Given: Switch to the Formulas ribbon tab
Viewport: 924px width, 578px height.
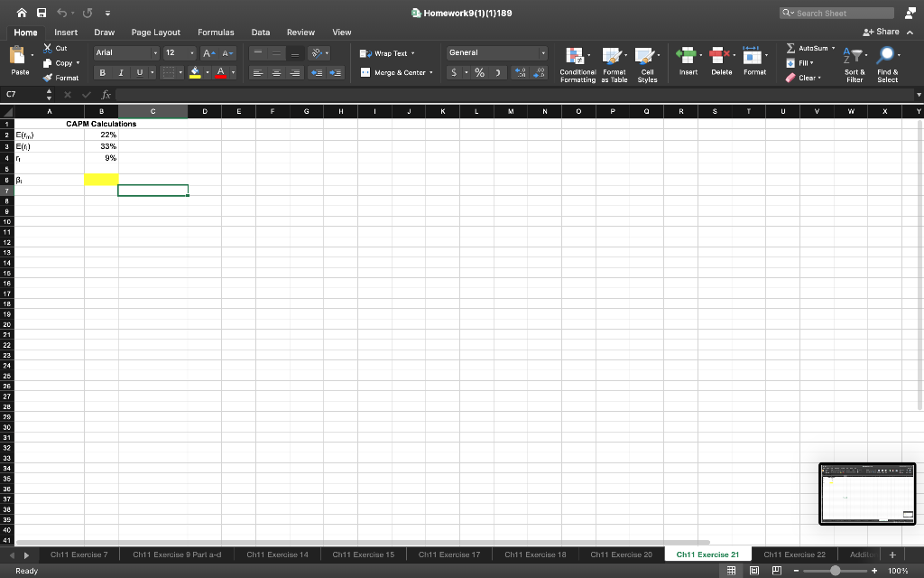Looking at the screenshot, I should point(216,32).
